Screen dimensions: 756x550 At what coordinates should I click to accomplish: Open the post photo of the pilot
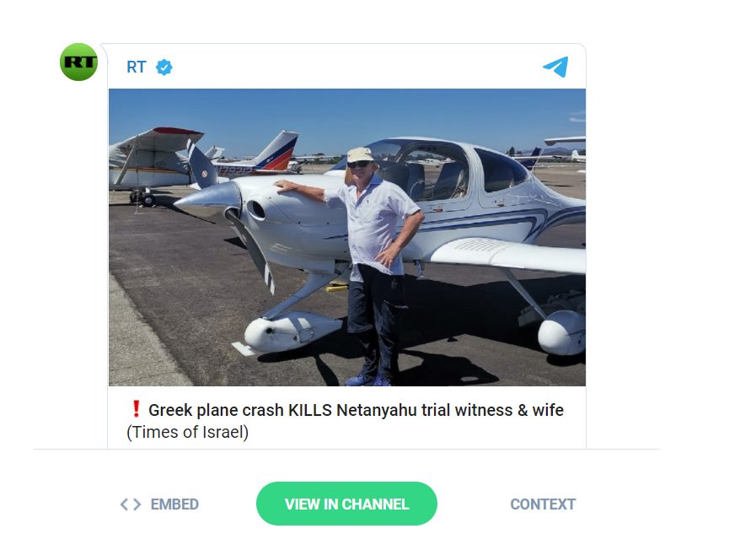coord(346,237)
